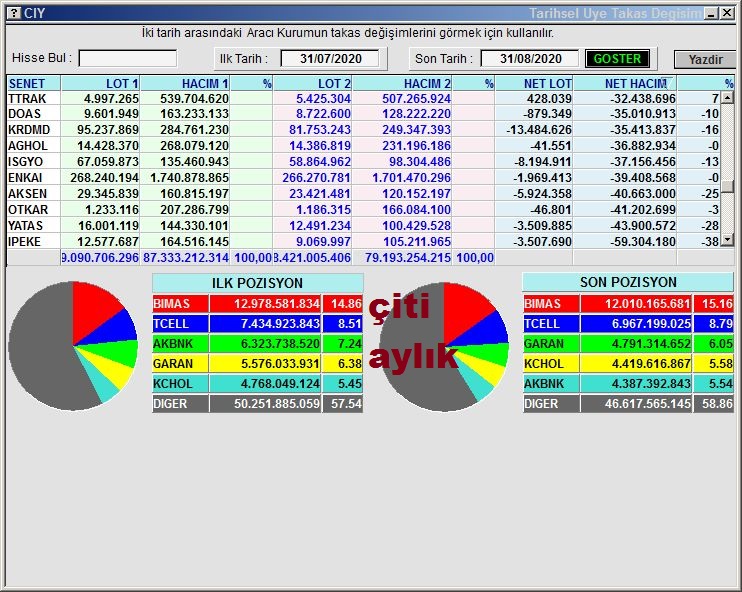Click red BIMAS swatch in SON POZISYON
The height and width of the screenshot is (592, 742).
click(551, 304)
